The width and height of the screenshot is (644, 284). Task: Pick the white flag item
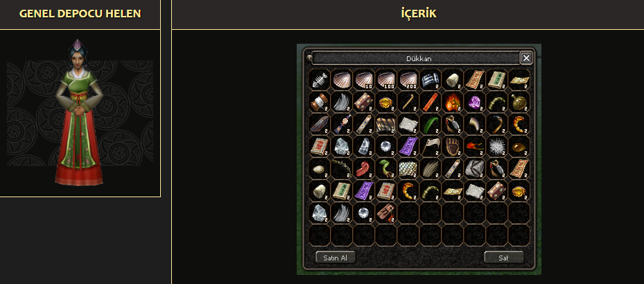pos(430,147)
